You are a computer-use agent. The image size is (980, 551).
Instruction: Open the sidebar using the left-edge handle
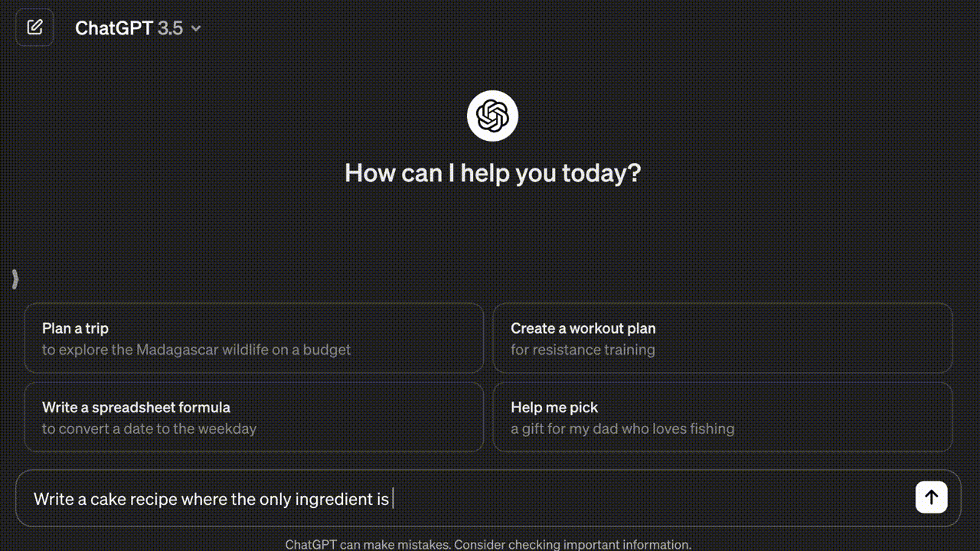(x=15, y=279)
